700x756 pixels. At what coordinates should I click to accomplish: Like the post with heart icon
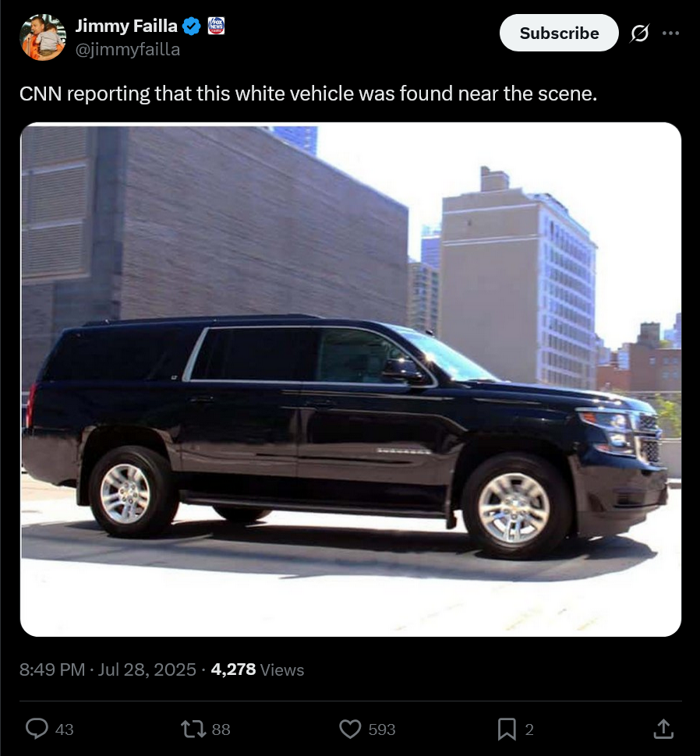[350, 729]
